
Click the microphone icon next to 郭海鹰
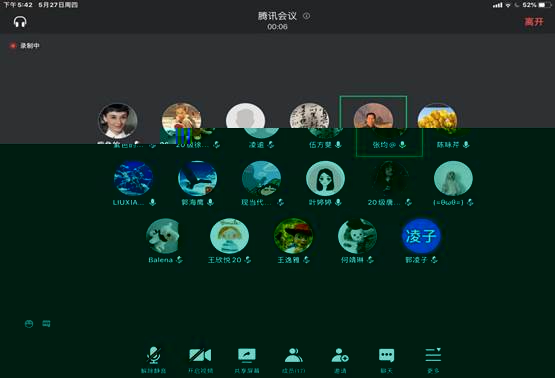(x=210, y=202)
